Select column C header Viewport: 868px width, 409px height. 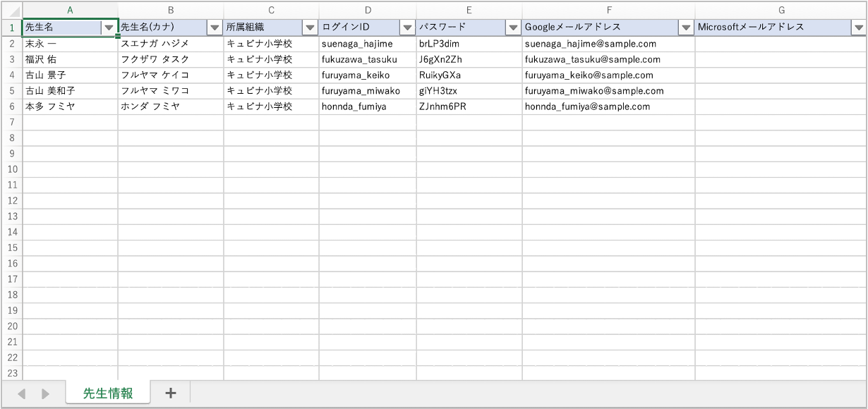[x=271, y=10]
